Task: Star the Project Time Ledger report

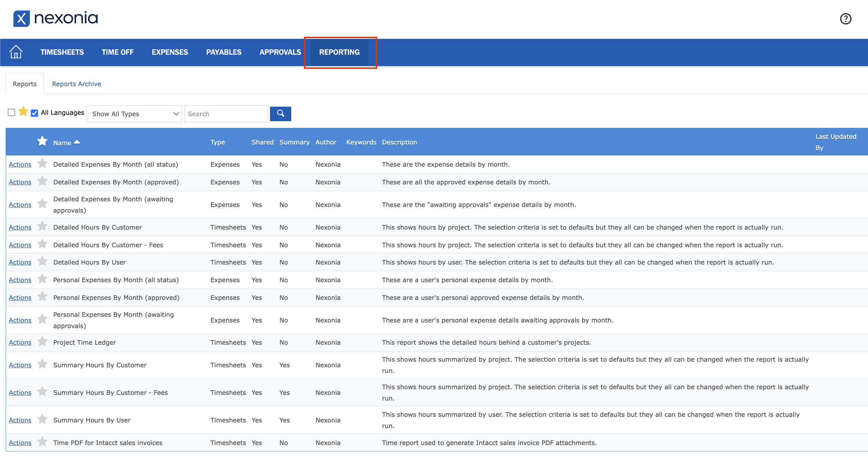Action: pos(42,342)
